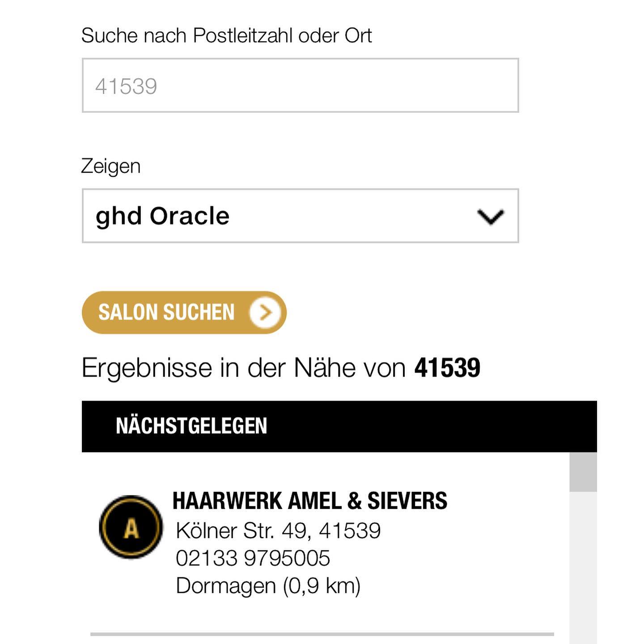Open the ghd Oracle dropdown
Screen dimensions: 644x644
(300, 216)
